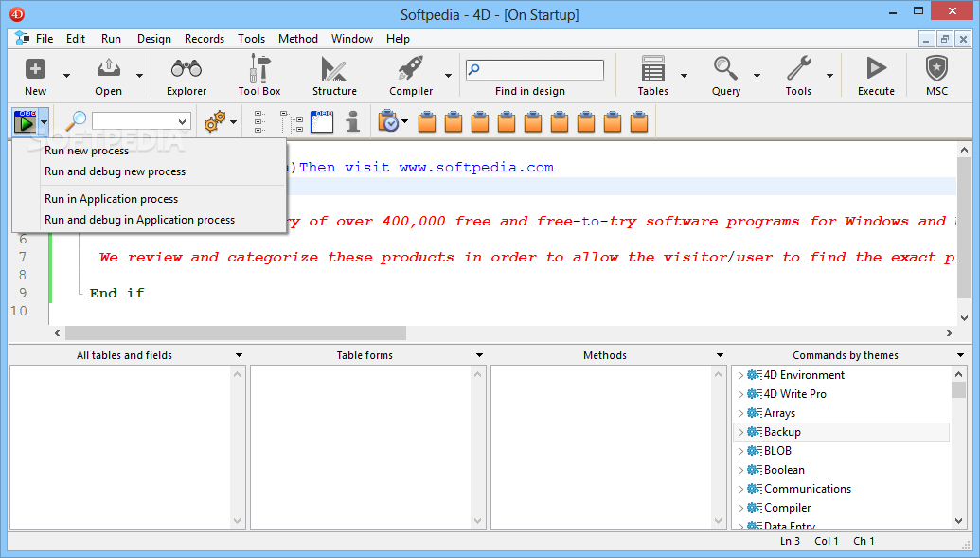Viewport: 980px width, 558px height.
Task: Click the expand all tree icon
Action: pyautogui.click(x=259, y=121)
